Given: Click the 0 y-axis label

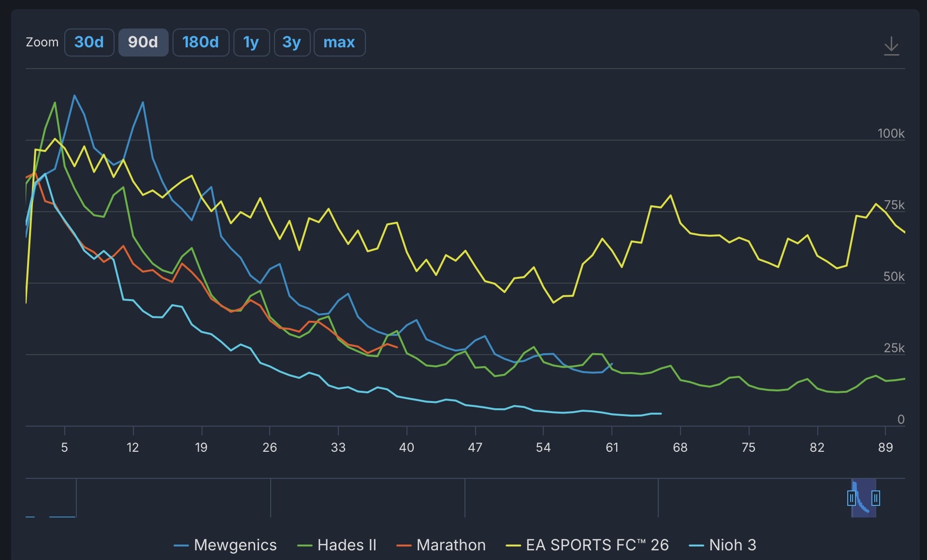Looking at the screenshot, I should [x=901, y=419].
